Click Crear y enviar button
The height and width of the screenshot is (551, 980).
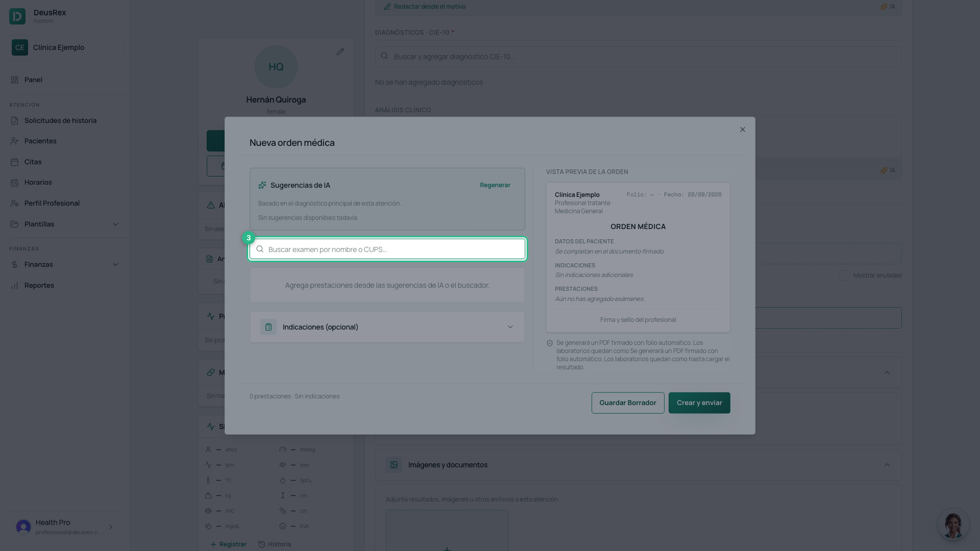coord(699,403)
